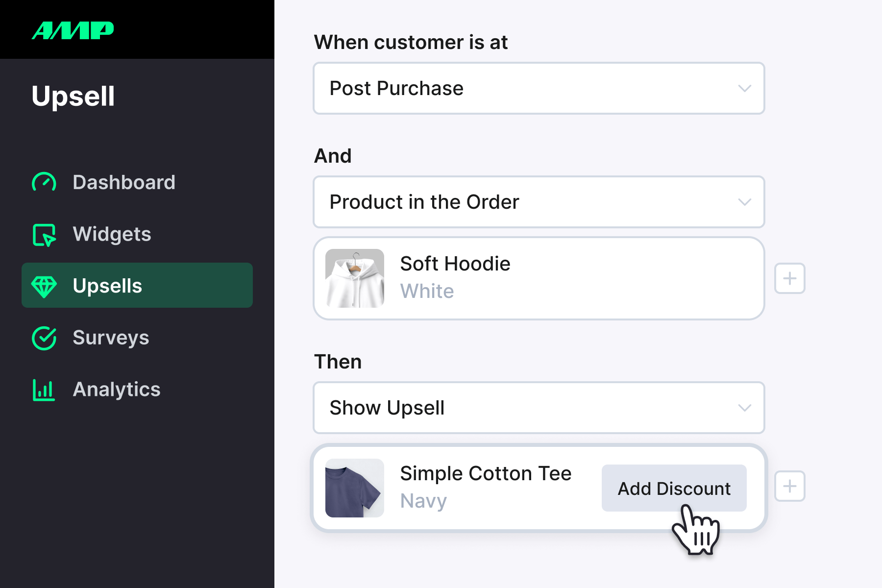The height and width of the screenshot is (588, 882).
Task: Click the Simple Cotton Tee thumbnail
Action: point(354,487)
